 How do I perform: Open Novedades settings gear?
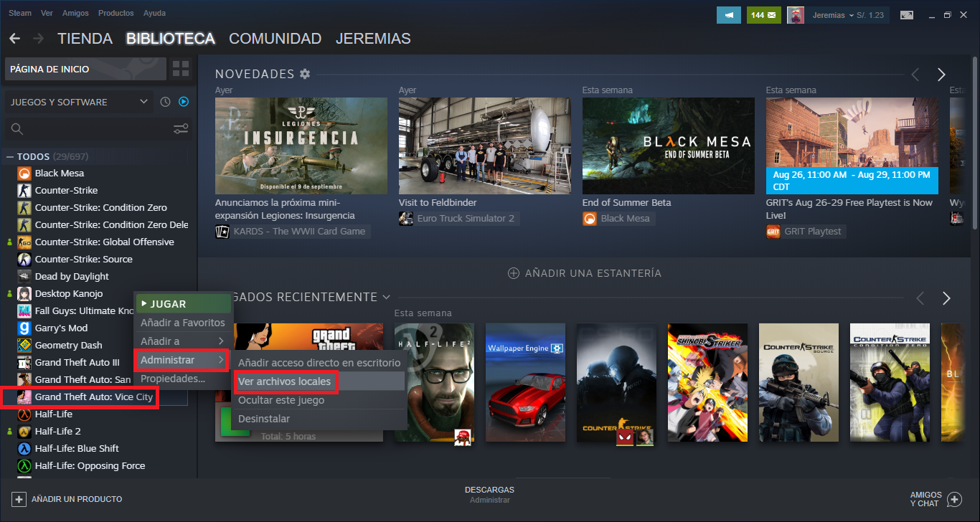point(305,74)
